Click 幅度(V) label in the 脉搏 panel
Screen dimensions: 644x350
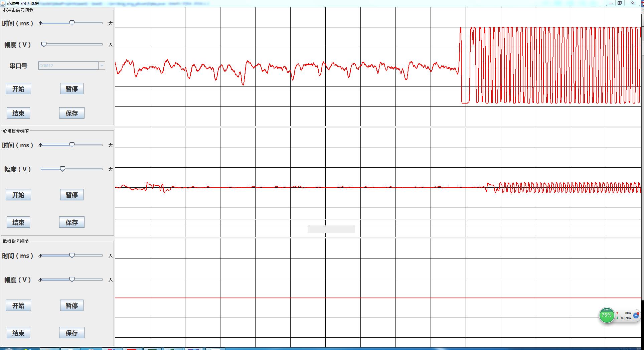point(18,280)
